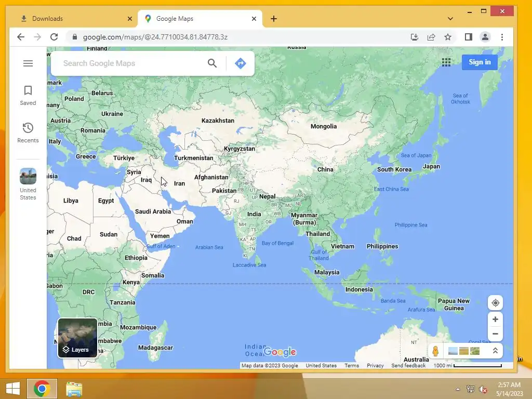Click the install app icon in the address bar
The image size is (532, 399).
[414, 37]
